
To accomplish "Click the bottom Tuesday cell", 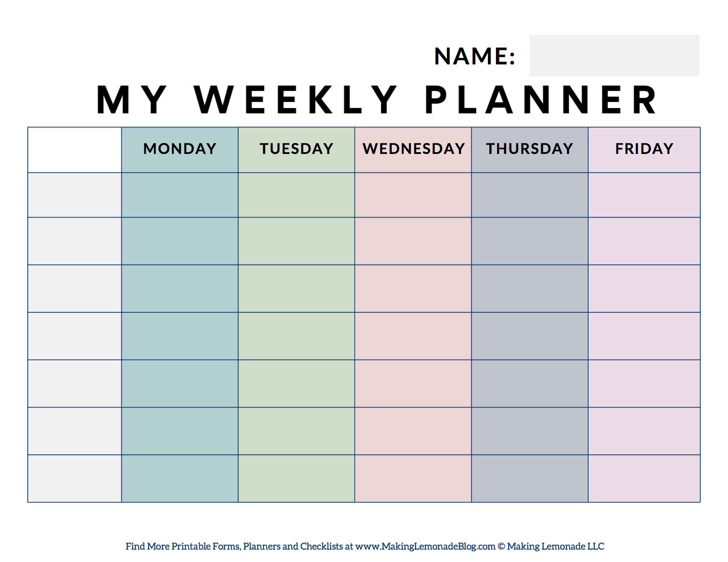I will 296,479.
